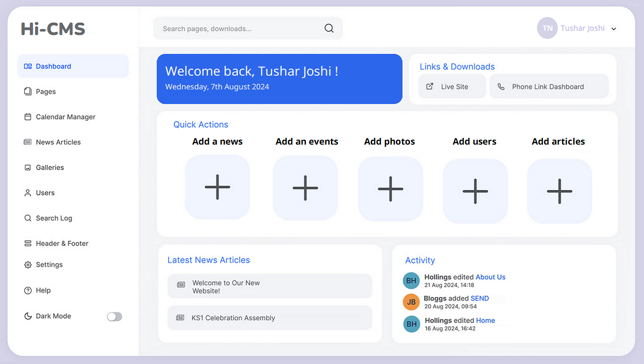Click the plus icon under Add articles
This screenshot has width=644, height=364.
pos(559,191)
